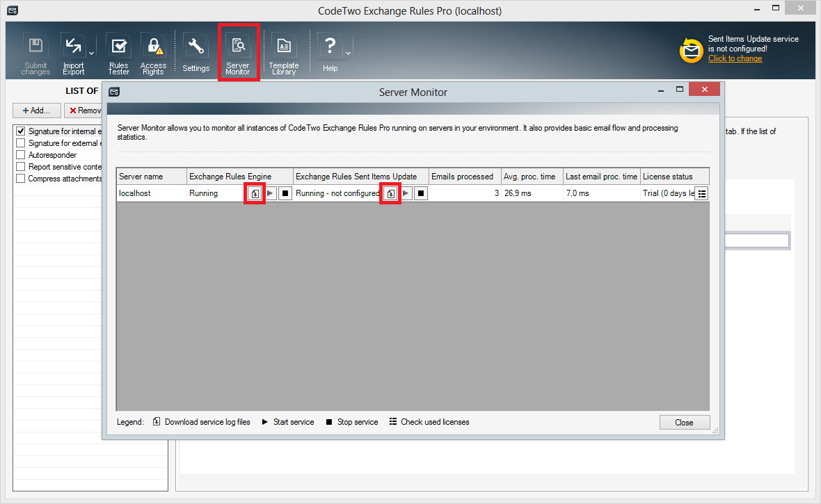Minimize the Server Monitor dialog
Image resolution: width=821 pixels, height=504 pixels.
661,90
